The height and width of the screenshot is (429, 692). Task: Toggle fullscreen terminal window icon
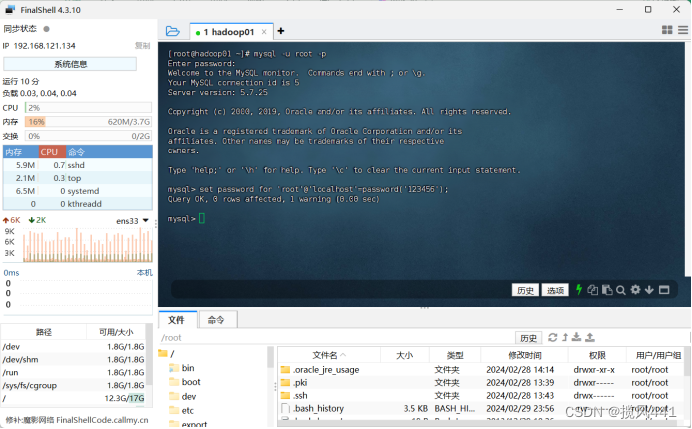pyautogui.click(x=664, y=290)
